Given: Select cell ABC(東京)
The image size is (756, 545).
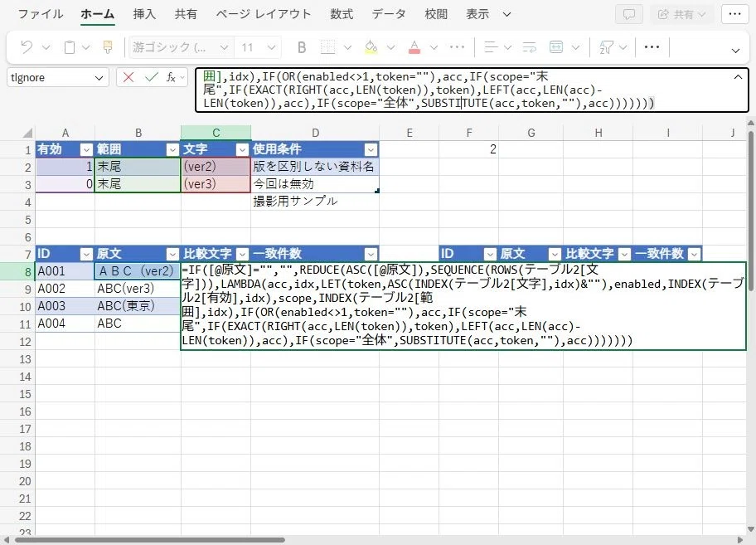Looking at the screenshot, I should click(x=138, y=306).
